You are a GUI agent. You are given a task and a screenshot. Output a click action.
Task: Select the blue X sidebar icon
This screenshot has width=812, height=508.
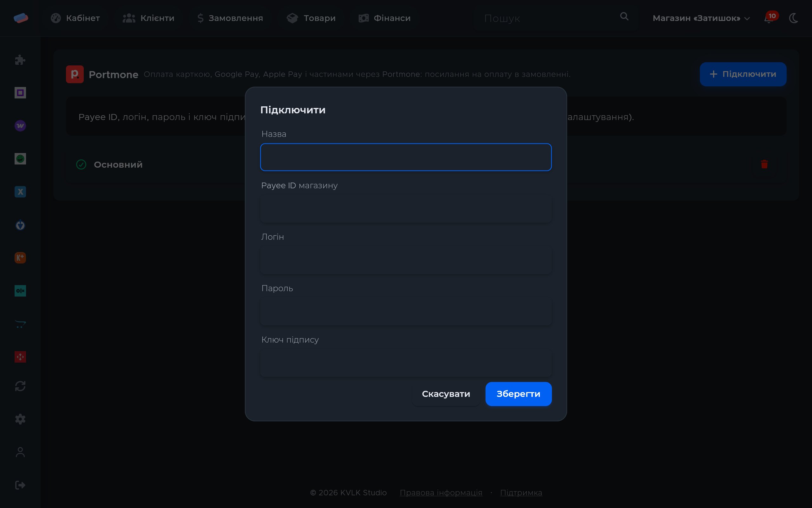(x=20, y=191)
